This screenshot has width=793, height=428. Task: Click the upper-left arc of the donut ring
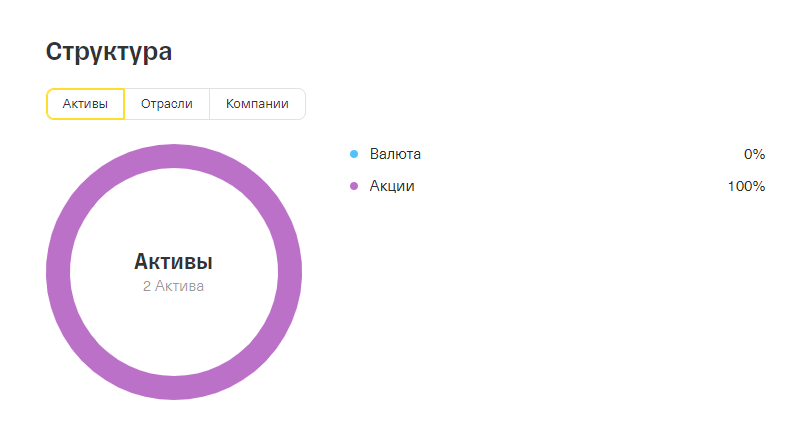(x=92, y=190)
